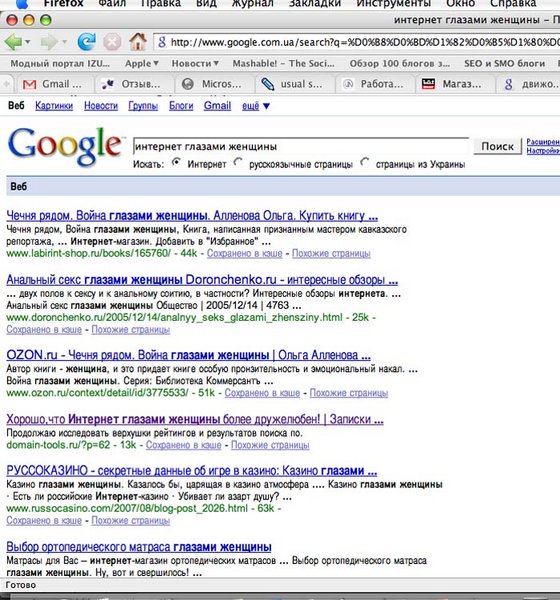The width and height of the screenshot is (560, 600).
Task: Switch to the движо.. tab
Action: tap(528, 84)
